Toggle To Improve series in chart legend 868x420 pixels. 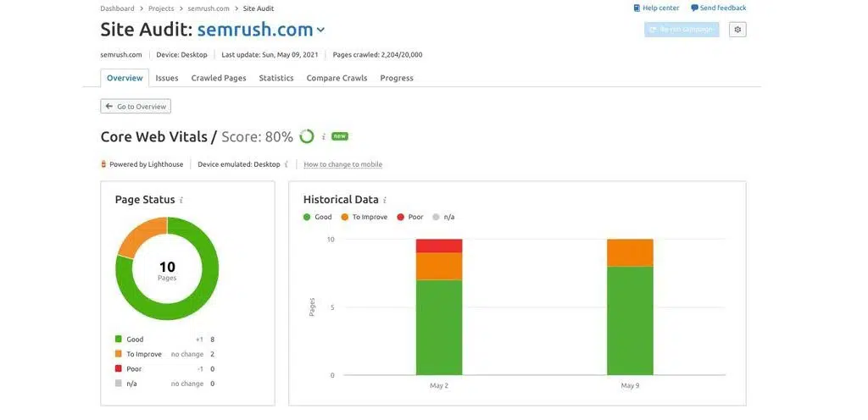point(364,217)
